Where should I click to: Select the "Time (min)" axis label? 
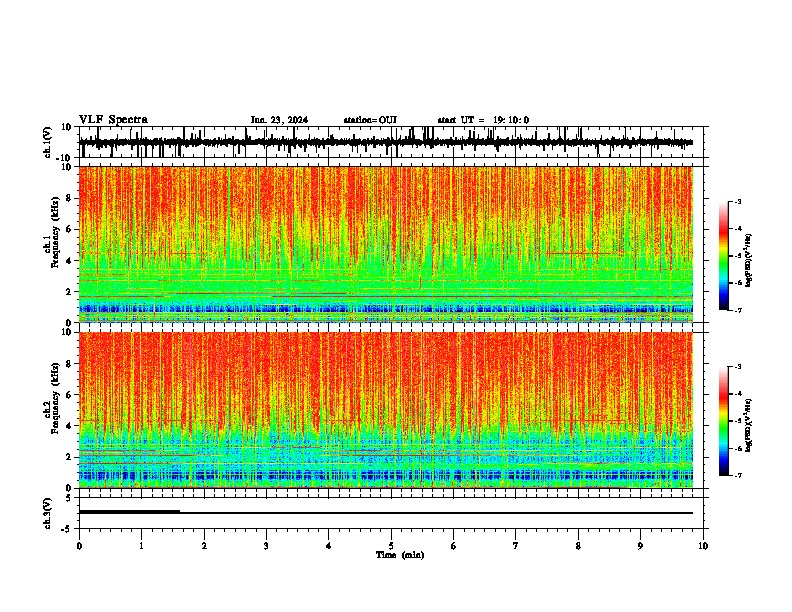pos(400,555)
